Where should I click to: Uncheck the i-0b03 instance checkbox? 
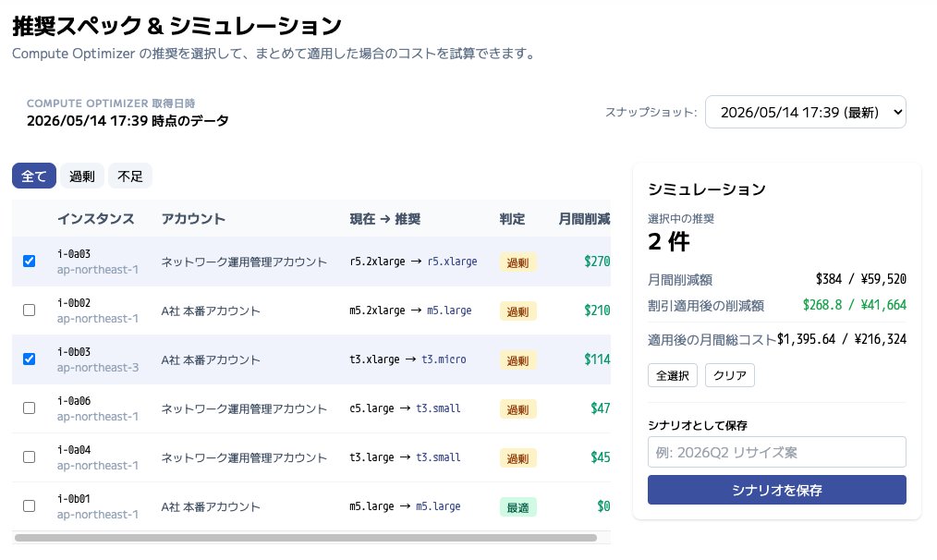pyautogui.click(x=29, y=359)
